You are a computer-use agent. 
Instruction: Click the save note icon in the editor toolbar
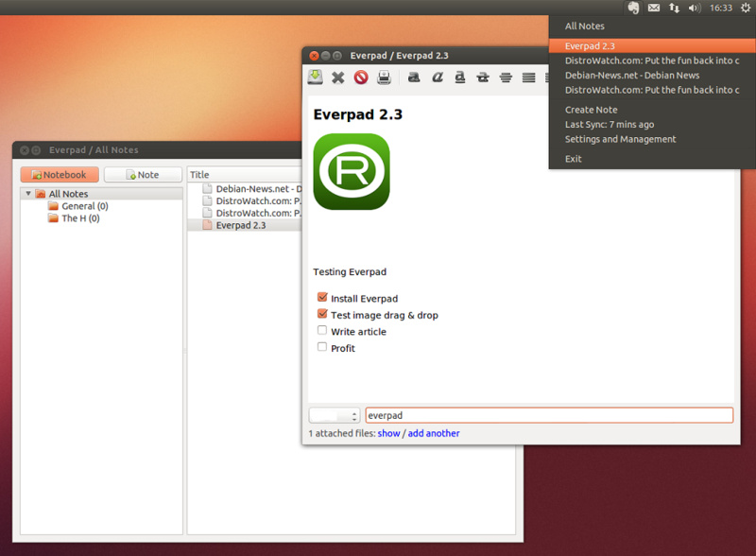pos(316,78)
